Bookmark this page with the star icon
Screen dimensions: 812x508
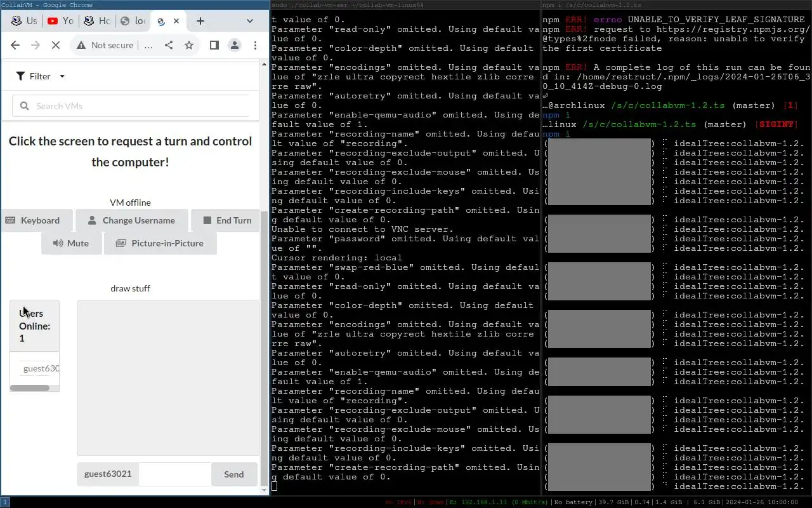189,45
